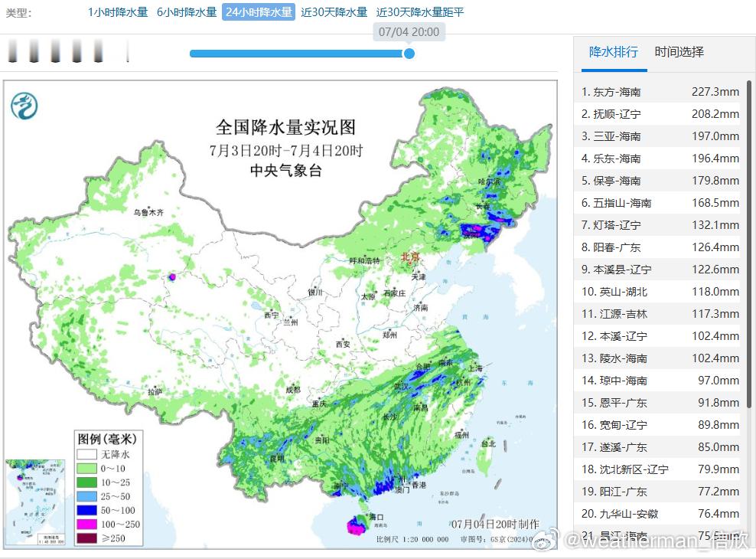Click 昆明 city label on map

[277, 459]
